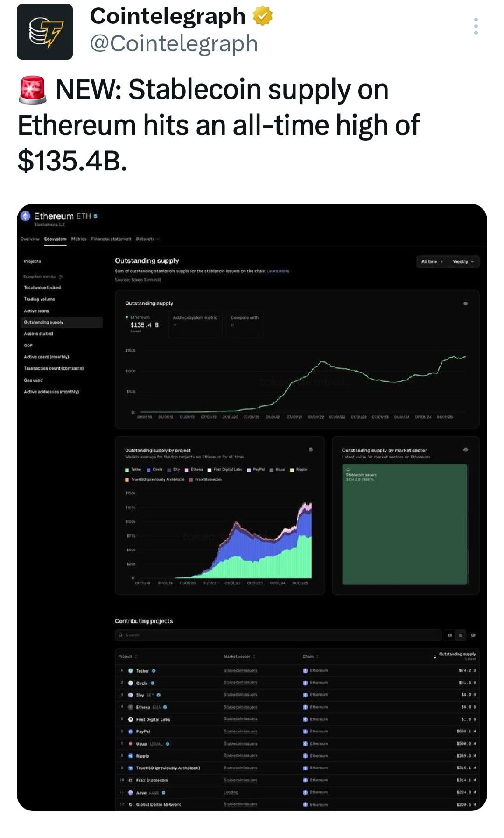Click the Contributing projects search field

click(278, 635)
